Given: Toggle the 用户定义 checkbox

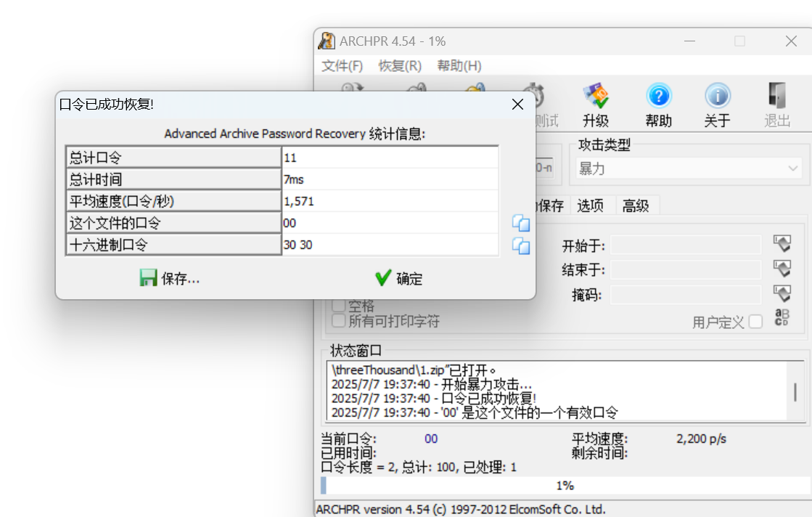Looking at the screenshot, I should pos(755,322).
